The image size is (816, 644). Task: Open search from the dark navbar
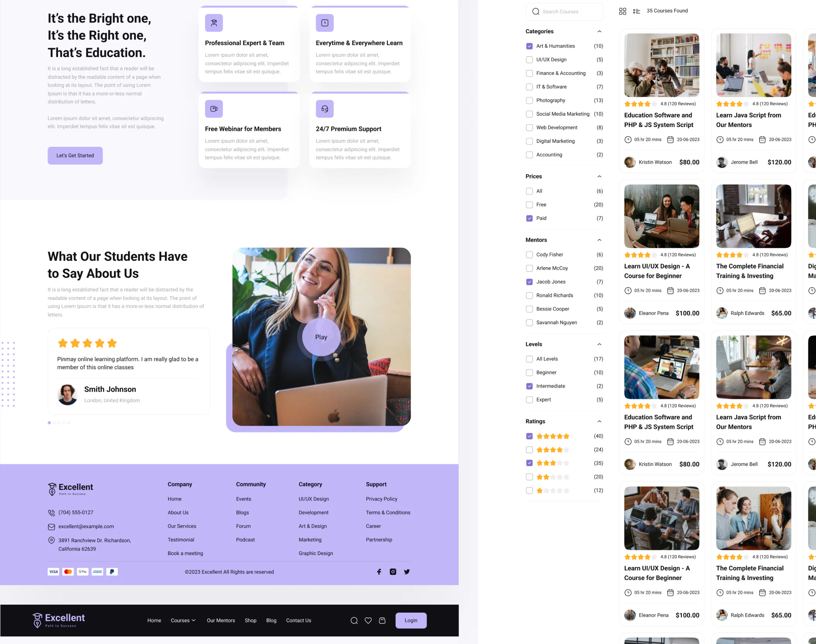354,620
